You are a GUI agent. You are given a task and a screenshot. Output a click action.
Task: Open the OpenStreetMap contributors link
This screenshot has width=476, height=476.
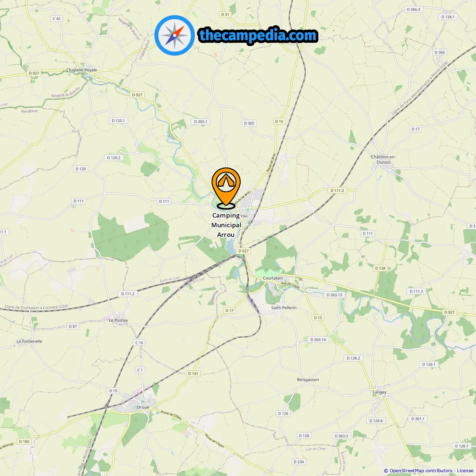(x=421, y=471)
